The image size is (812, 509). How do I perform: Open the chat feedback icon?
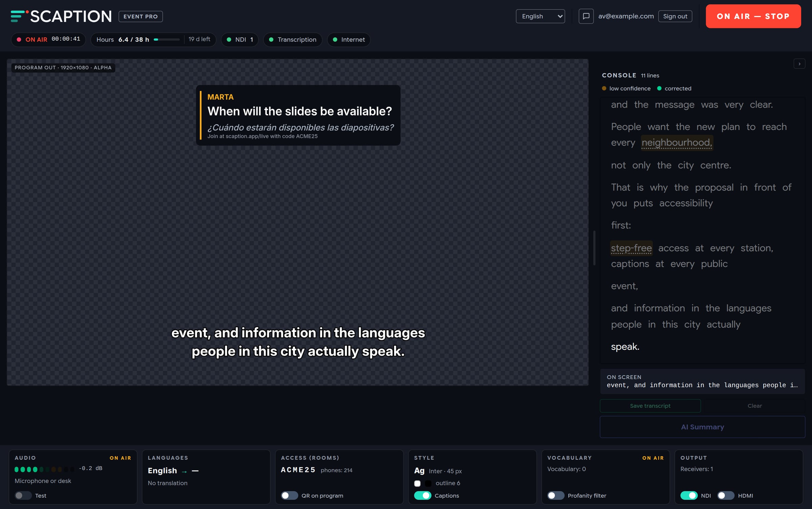click(586, 16)
